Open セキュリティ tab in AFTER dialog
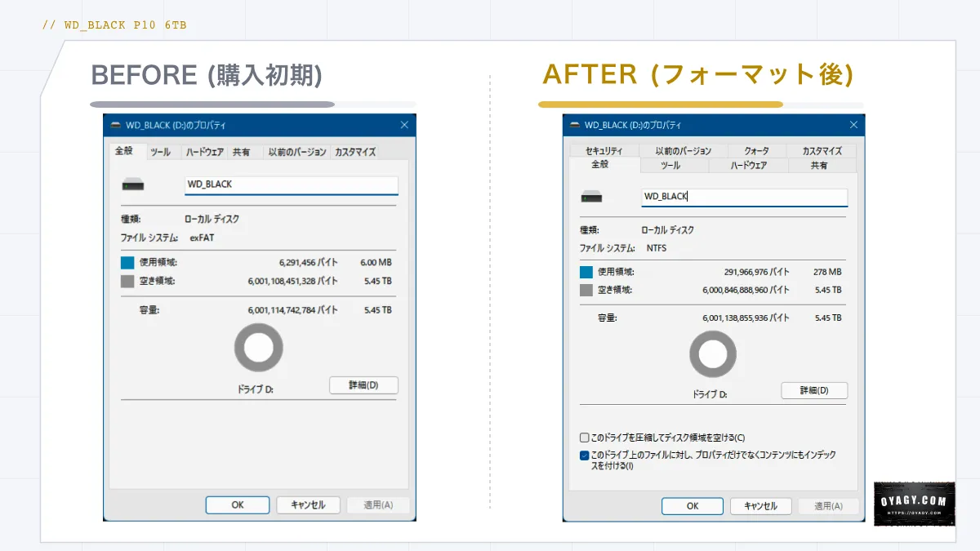Image resolution: width=980 pixels, height=551 pixels. (604, 151)
